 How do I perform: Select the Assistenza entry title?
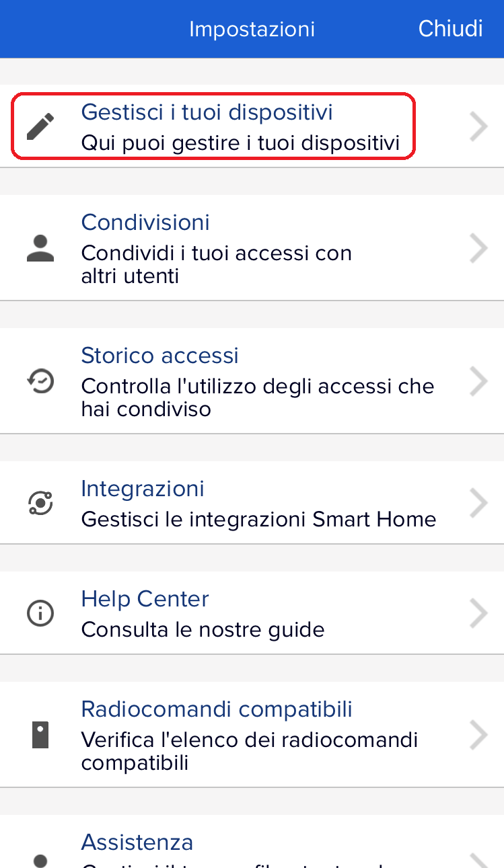[x=137, y=842]
